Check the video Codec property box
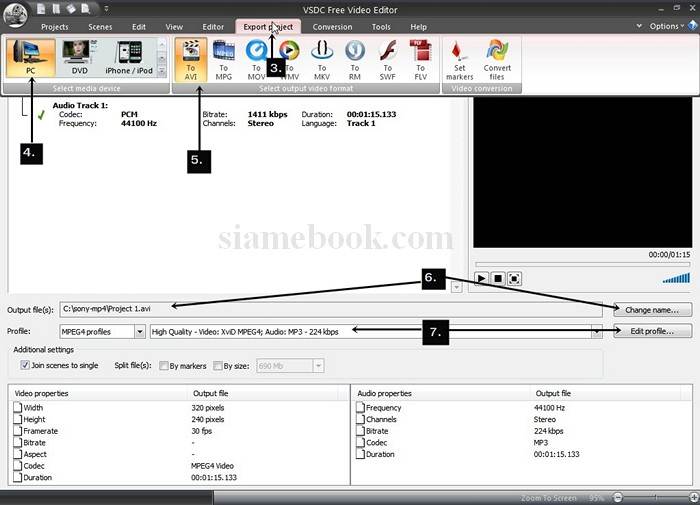Image resolution: width=700 pixels, height=505 pixels. click(x=17, y=465)
